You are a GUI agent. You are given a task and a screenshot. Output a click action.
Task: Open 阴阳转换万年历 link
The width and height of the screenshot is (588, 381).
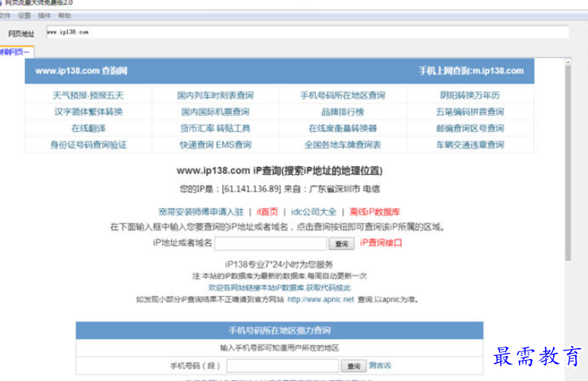(470, 95)
